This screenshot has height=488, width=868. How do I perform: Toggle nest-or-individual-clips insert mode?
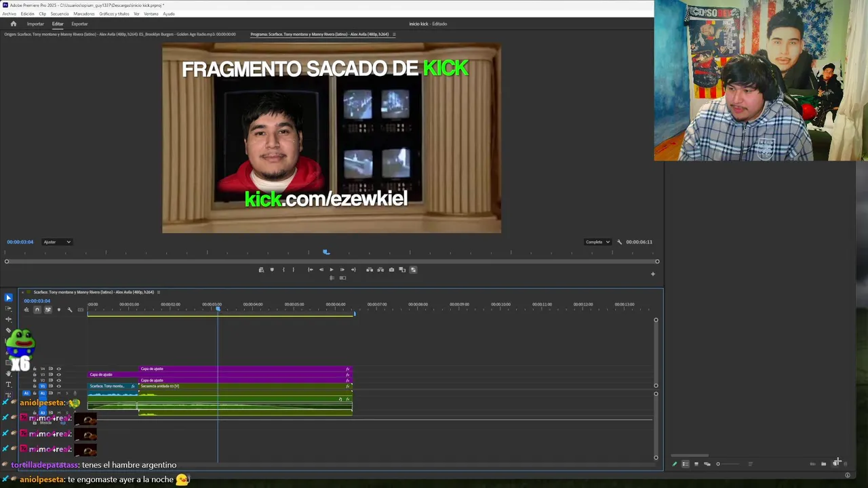pyautogui.click(x=26, y=310)
